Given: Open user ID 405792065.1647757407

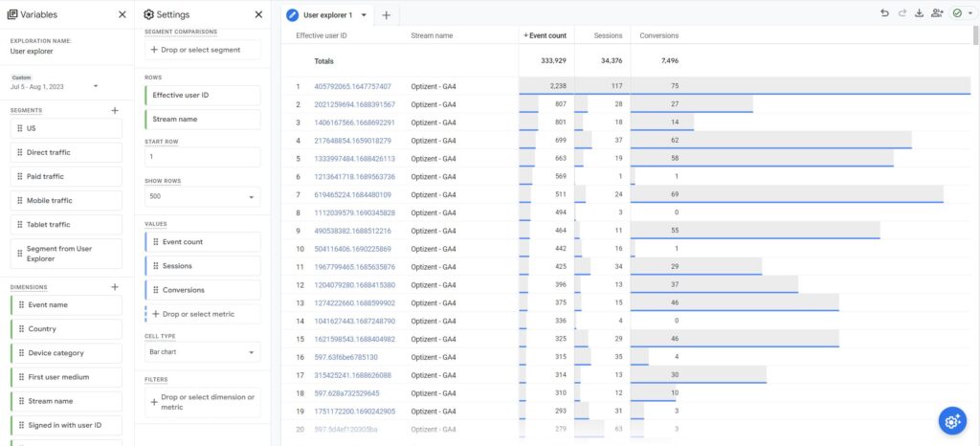Looking at the screenshot, I should coord(352,86).
